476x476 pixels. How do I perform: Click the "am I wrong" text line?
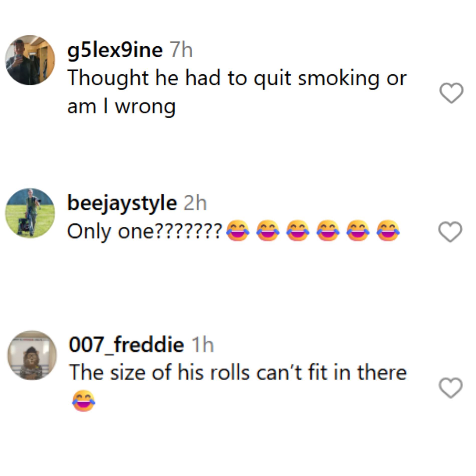tap(122, 107)
